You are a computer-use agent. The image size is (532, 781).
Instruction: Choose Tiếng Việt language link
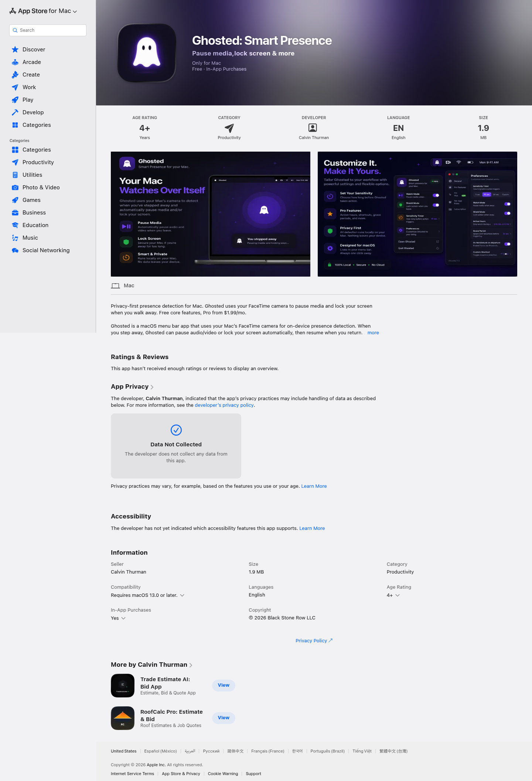click(362, 751)
